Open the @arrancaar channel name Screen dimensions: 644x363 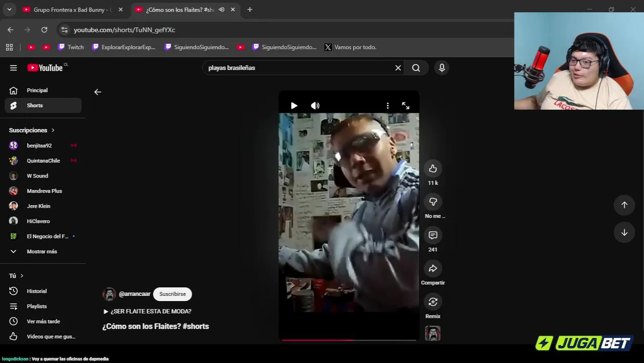(135, 294)
